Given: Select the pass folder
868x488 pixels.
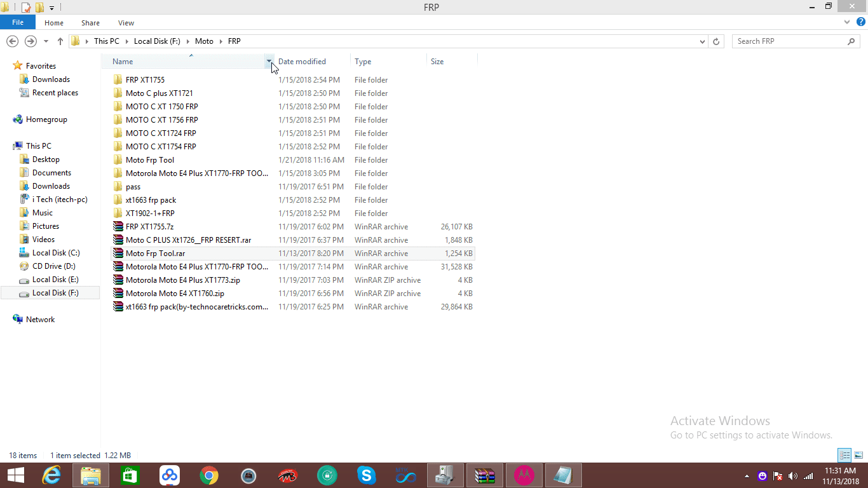Looking at the screenshot, I should [133, 187].
